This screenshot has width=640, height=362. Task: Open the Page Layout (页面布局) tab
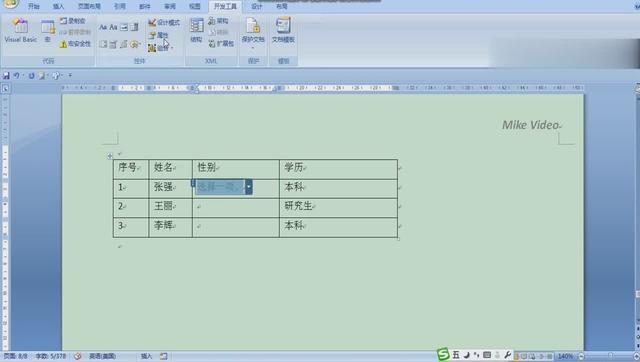[x=89, y=7]
